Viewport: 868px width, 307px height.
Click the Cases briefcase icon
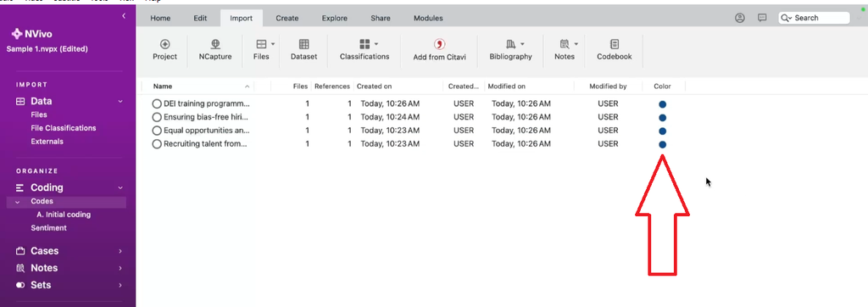(x=20, y=251)
